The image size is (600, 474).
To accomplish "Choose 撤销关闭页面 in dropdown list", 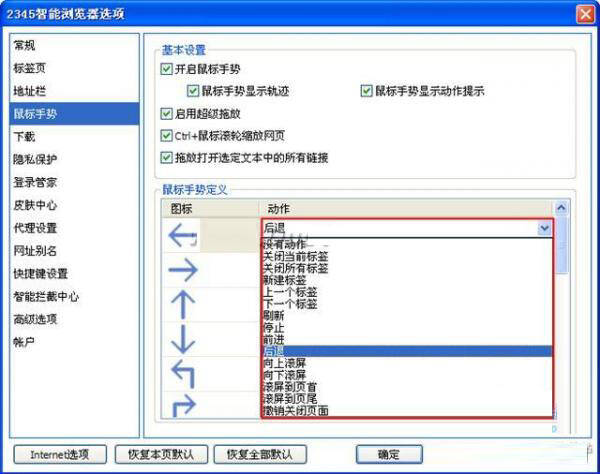I will click(x=407, y=410).
